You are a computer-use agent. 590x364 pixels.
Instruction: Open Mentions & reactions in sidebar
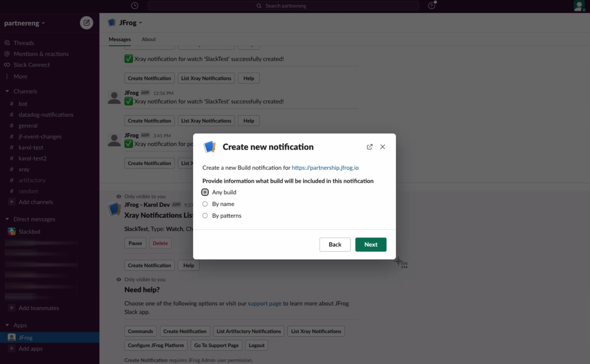pyautogui.click(x=41, y=54)
